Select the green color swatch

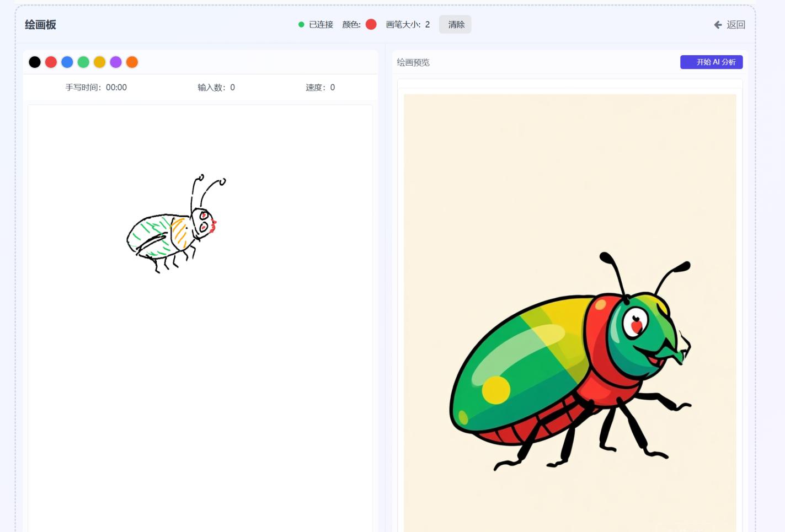(83, 62)
